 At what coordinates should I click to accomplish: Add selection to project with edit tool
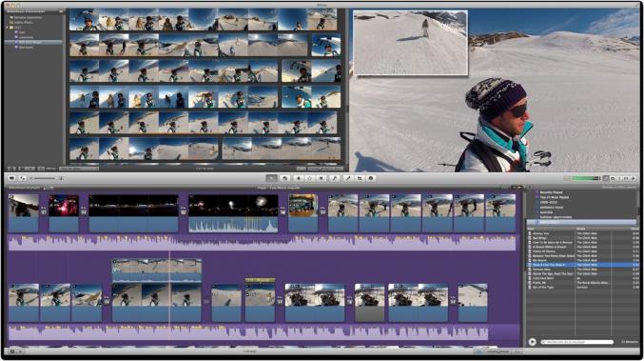coord(284,178)
